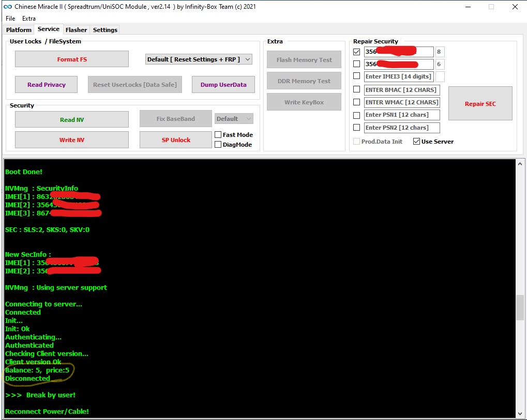Enable the Fast Mode checkbox
This screenshot has height=420, width=527.
pyautogui.click(x=218, y=135)
